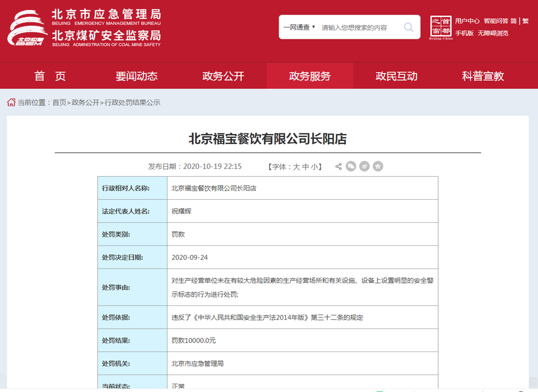Open the 智能问答 smart Q&A link
This screenshot has width=538, height=392.
tap(496, 21)
